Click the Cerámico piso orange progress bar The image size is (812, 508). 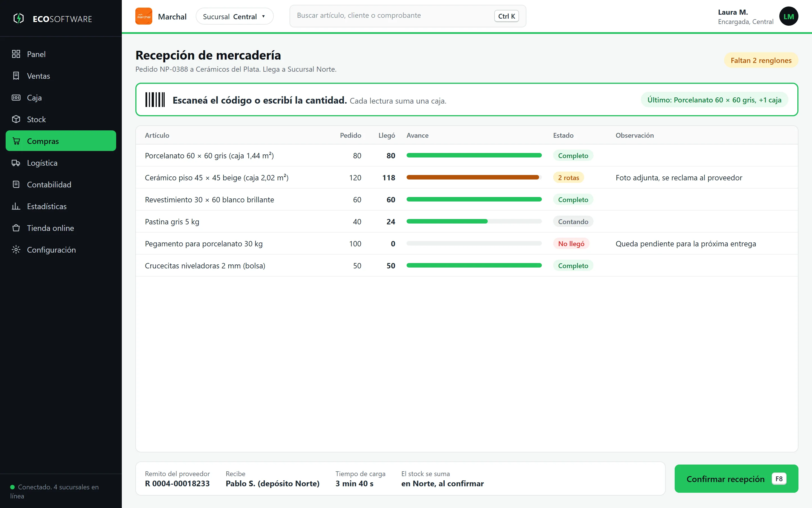(474, 178)
